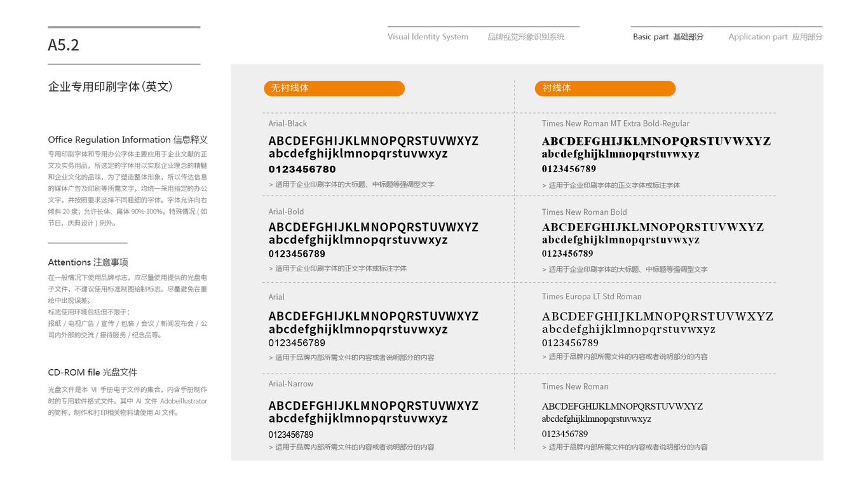The image size is (868, 488).
Task: Click the Attentions 注意事项 heading
Action: point(88,262)
